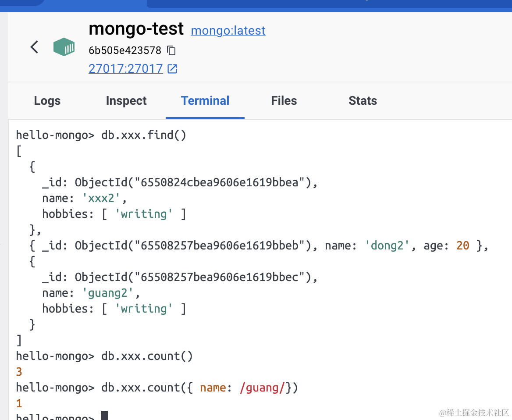Screen dimensions: 512x420
Task: Click the container ID text 6b505e423578
Action: [125, 50]
